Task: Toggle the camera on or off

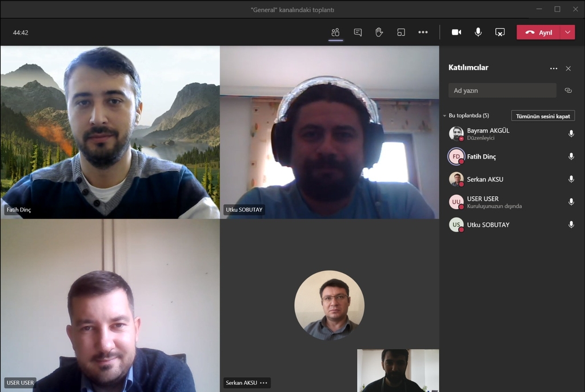Action: 456,33
